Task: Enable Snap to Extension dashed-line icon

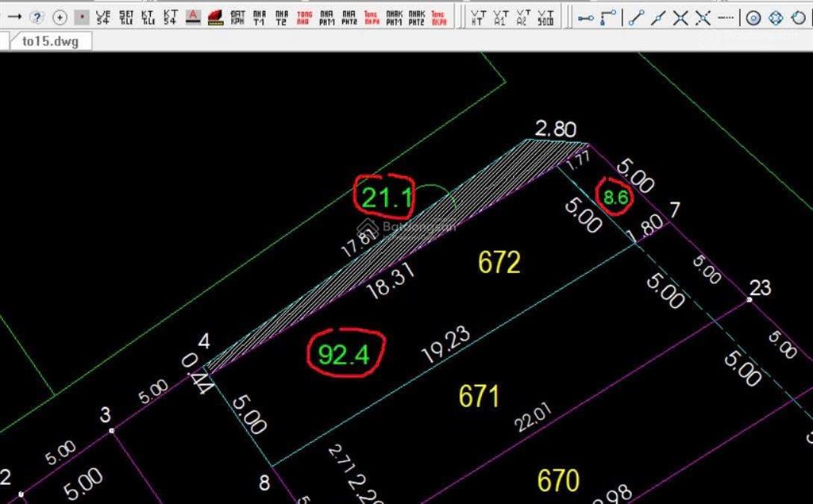Action: click(725, 18)
